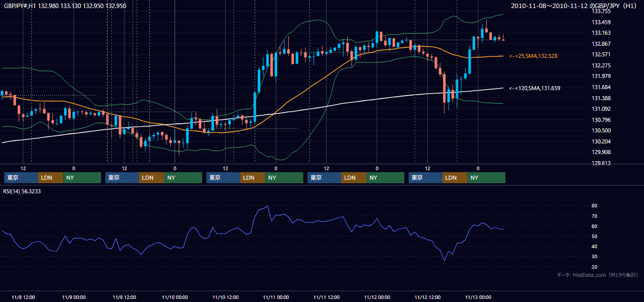Viewport: 644px width, 302px height.
Task: Click price axis value 131.979
Action: point(602,76)
